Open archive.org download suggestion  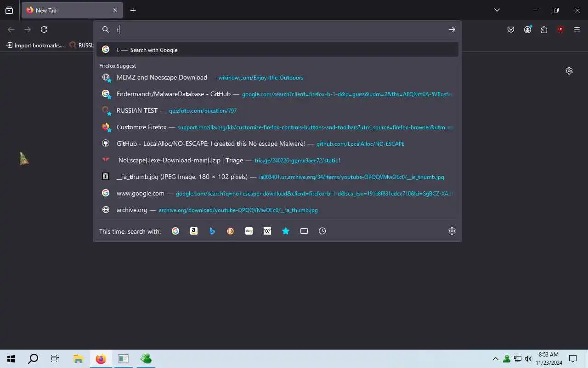point(277,210)
